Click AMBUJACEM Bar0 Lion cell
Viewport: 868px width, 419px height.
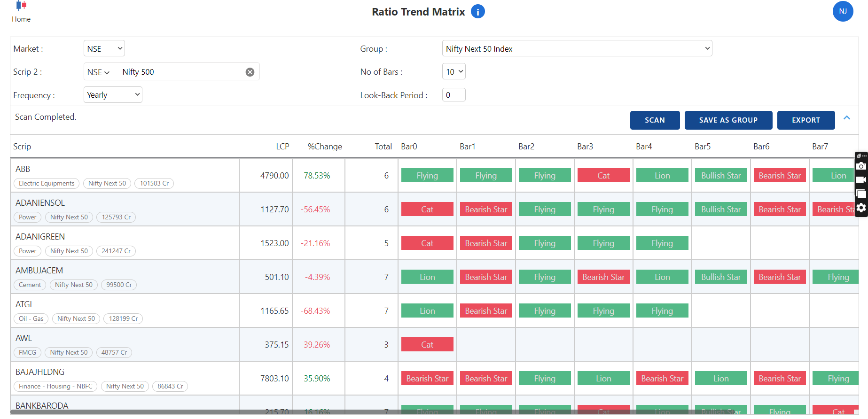427,277
